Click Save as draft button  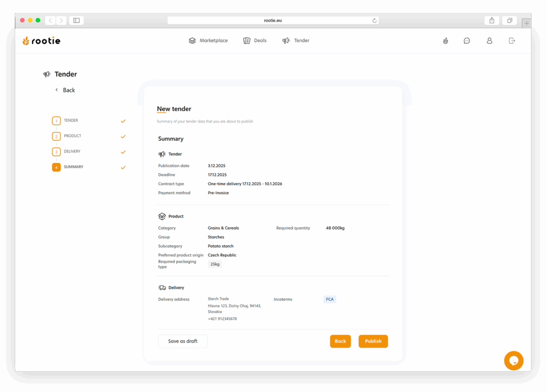click(x=183, y=341)
